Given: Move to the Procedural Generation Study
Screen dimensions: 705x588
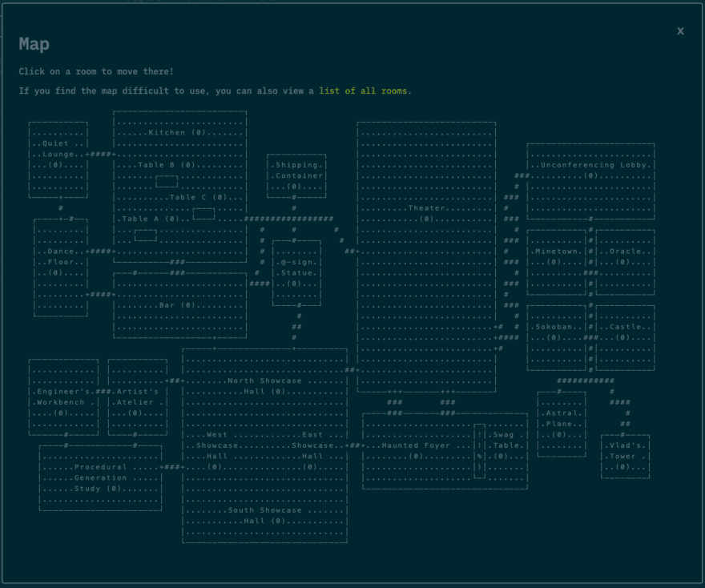Looking at the screenshot, I should (x=100, y=478).
